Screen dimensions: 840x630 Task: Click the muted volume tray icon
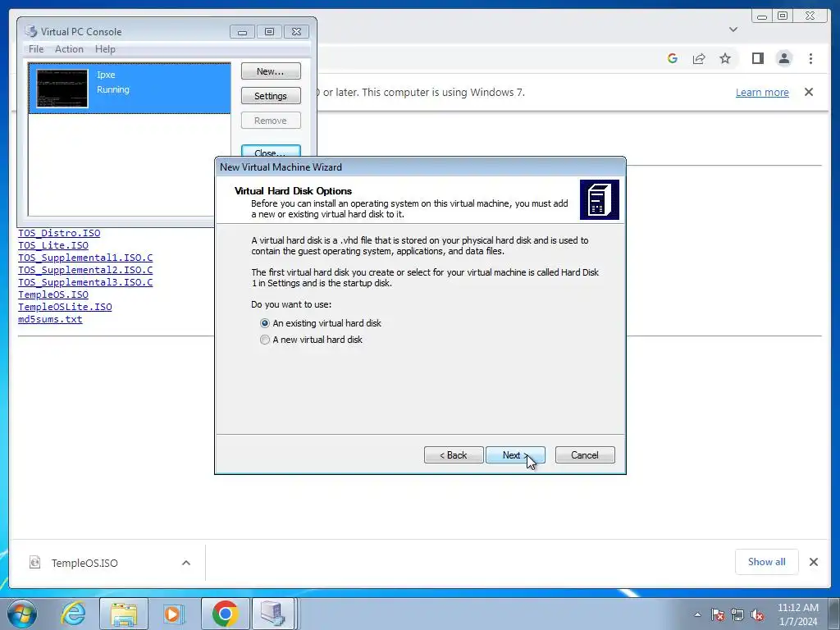(757, 614)
